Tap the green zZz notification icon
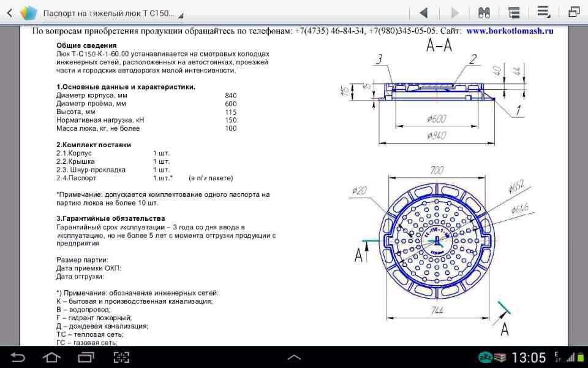 pos(485,357)
